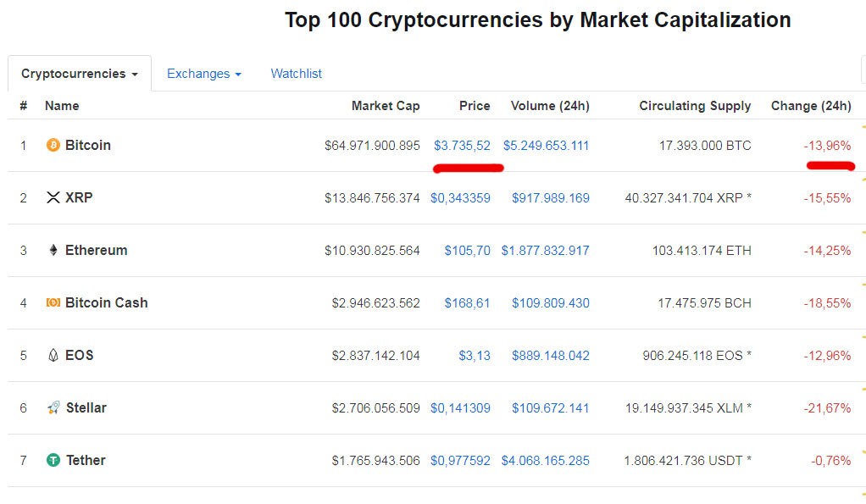The width and height of the screenshot is (866, 504).
Task: Click the Bitcoin logo icon
Action: pos(53,145)
